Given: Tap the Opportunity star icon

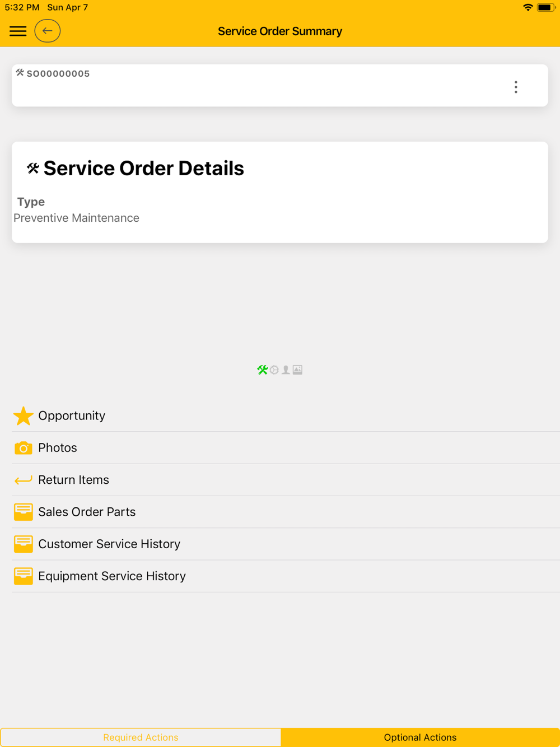Looking at the screenshot, I should [x=23, y=416].
